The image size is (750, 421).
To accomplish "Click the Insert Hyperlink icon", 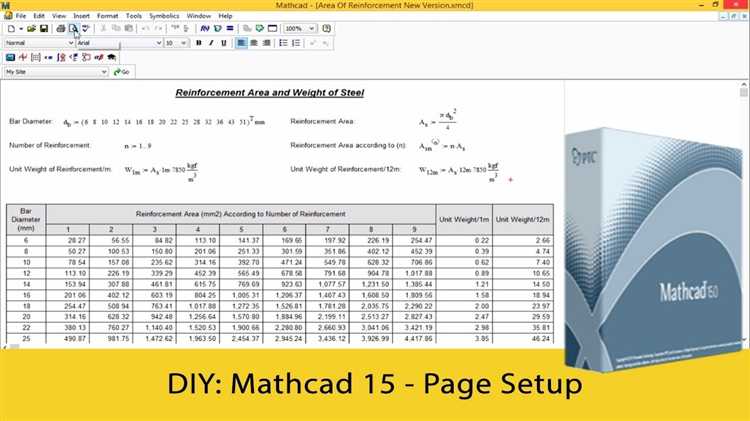I will pyautogui.click(x=247, y=29).
